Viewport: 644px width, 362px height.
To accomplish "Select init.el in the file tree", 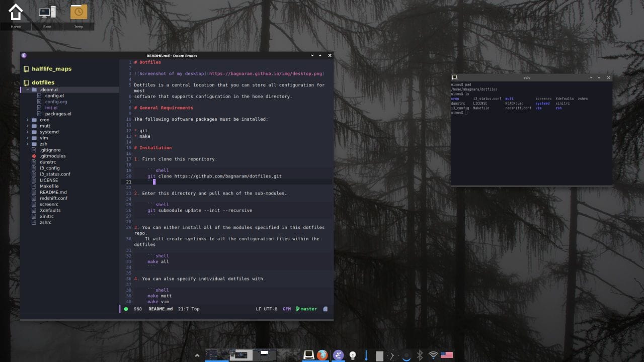I will pos(50,108).
